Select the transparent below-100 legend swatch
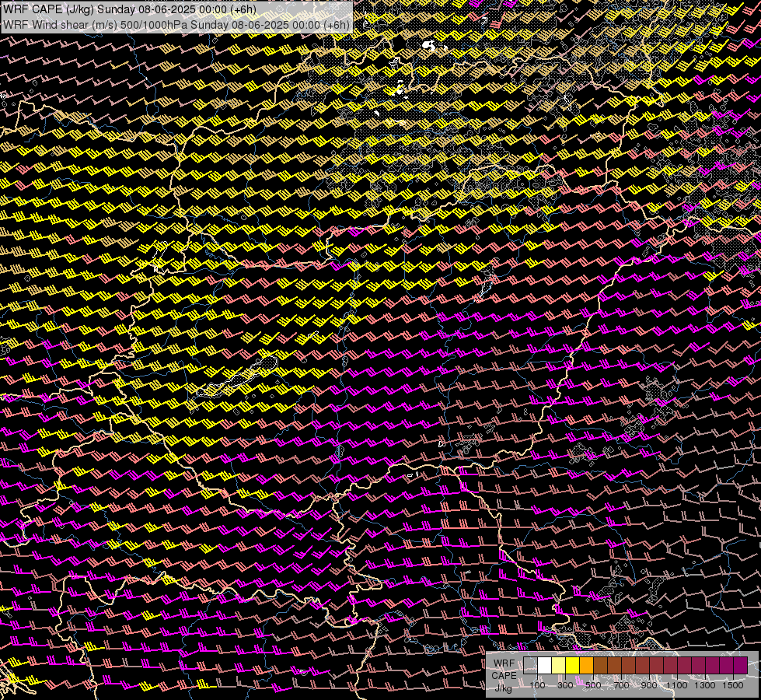Viewport: 761px width, 700px height. 530,665
